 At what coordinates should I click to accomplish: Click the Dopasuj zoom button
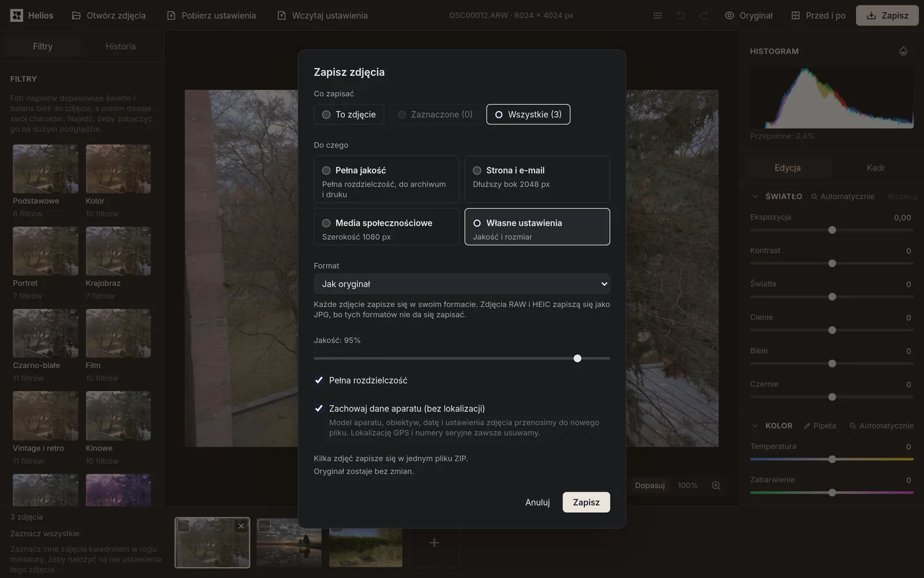tap(650, 486)
